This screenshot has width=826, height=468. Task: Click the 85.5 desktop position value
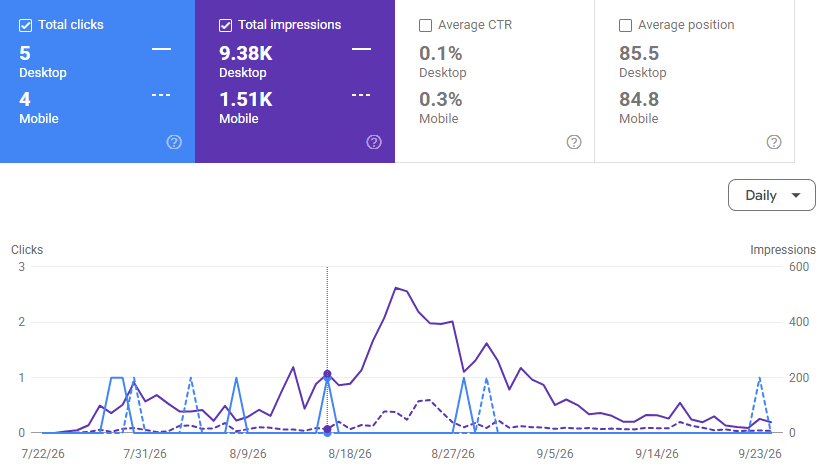(x=639, y=53)
